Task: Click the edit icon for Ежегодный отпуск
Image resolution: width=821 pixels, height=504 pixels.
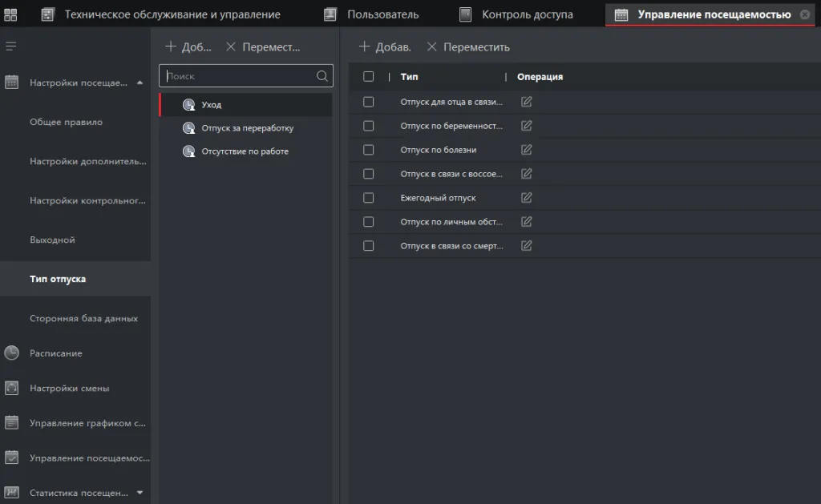Action: pos(526,198)
